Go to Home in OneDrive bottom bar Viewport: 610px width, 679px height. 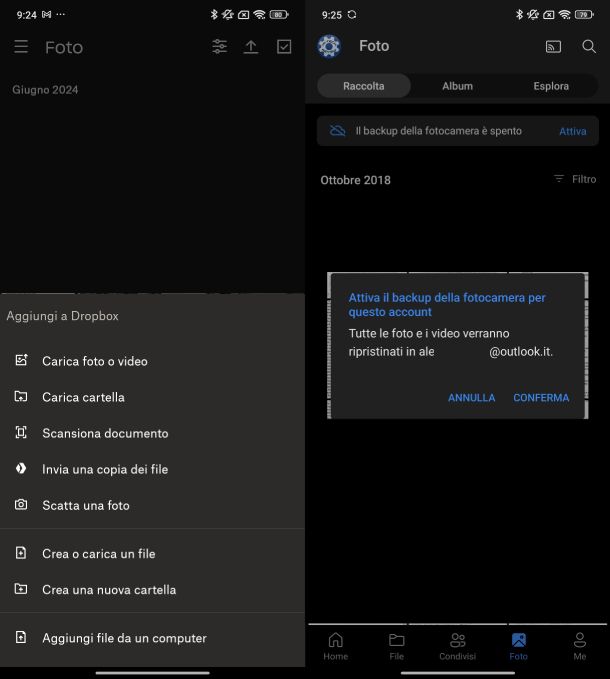(x=336, y=646)
